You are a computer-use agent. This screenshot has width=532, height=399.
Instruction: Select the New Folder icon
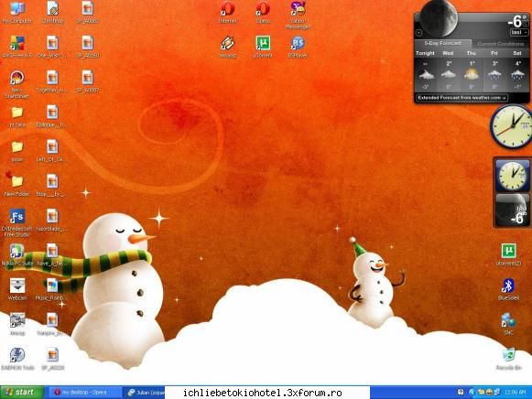click(17, 185)
